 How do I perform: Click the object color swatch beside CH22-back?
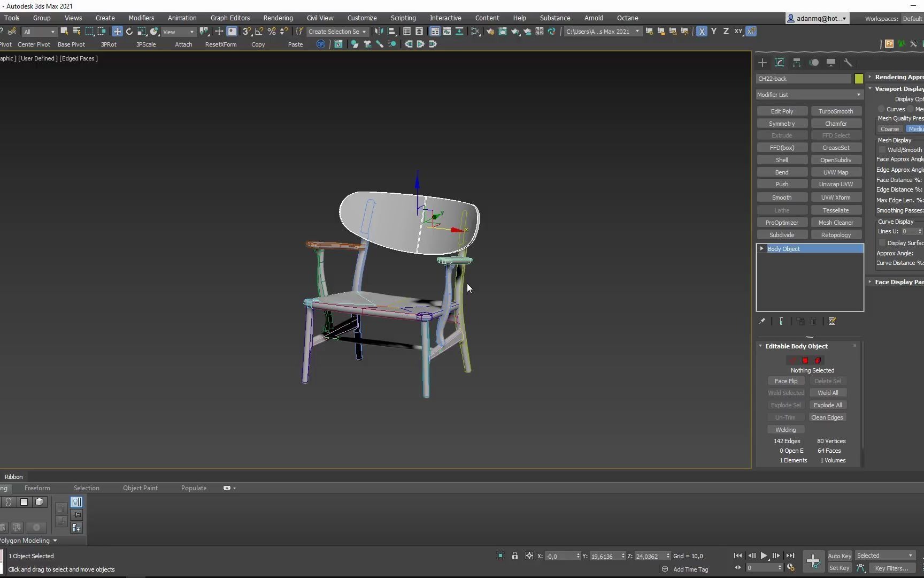pos(859,78)
